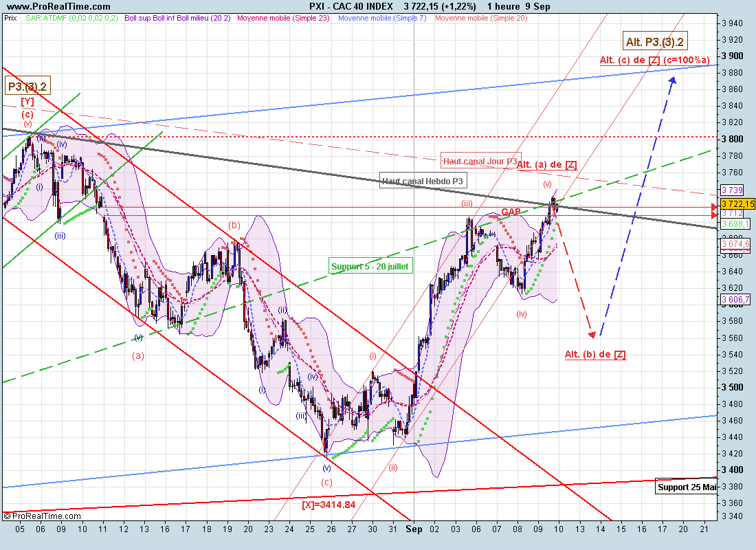The height and width of the screenshot is (550, 756).
Task: Select Moyenne mobile (Simple 20) legend entry
Action: point(481,18)
